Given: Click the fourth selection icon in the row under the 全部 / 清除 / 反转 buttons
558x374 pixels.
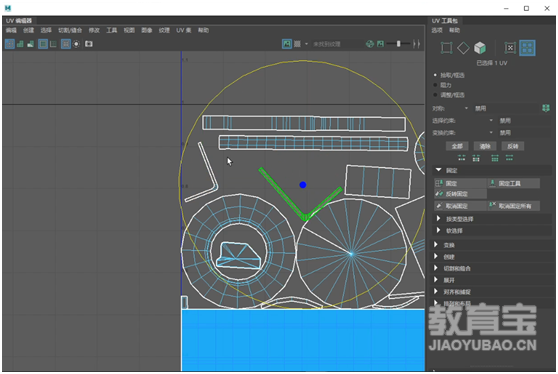Looking at the screenshot, I should coord(509,158).
